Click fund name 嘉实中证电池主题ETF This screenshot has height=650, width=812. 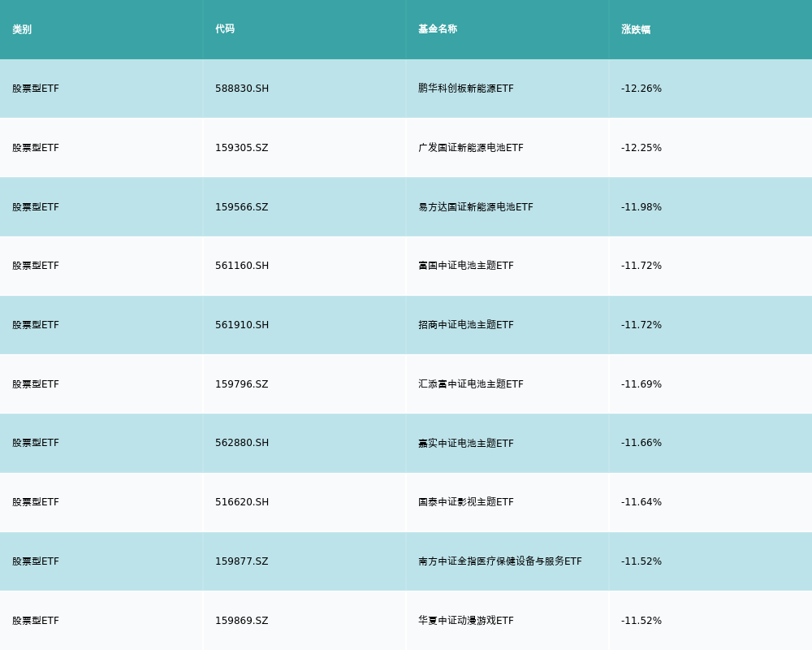coord(466,443)
